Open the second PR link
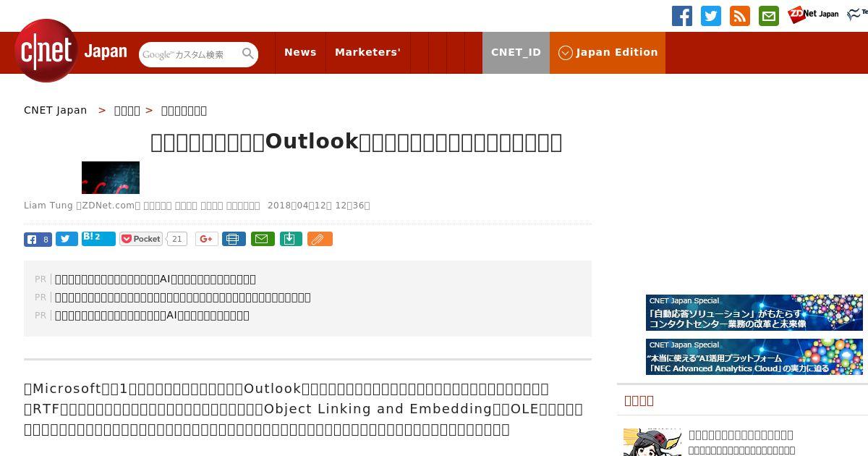868x456 pixels. click(183, 297)
